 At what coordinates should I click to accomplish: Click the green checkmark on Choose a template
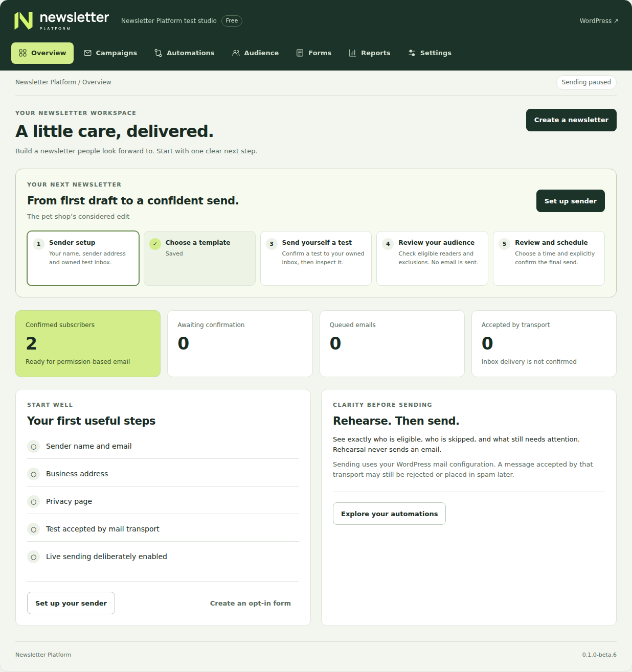(x=155, y=244)
